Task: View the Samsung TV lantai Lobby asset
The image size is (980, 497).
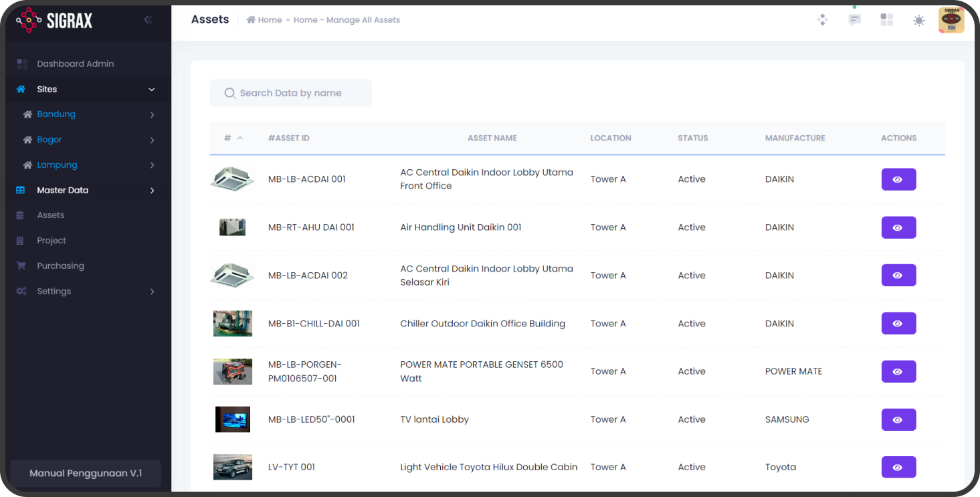Action: pos(898,419)
